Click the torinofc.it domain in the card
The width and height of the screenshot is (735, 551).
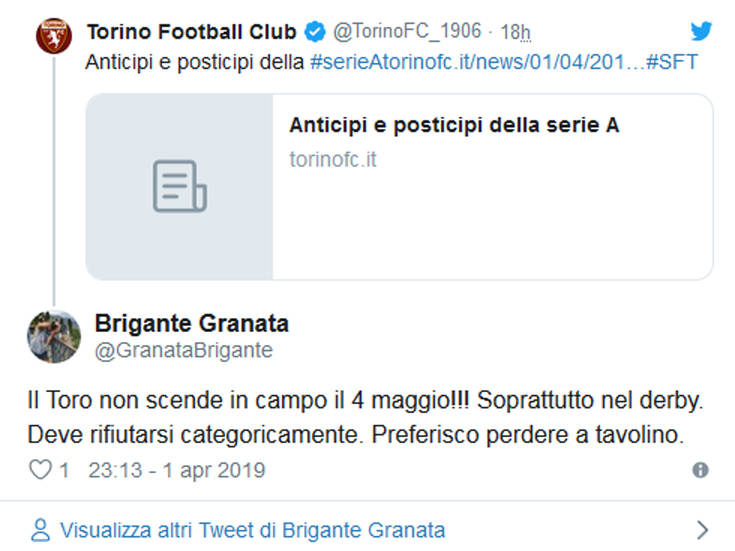[x=333, y=159]
